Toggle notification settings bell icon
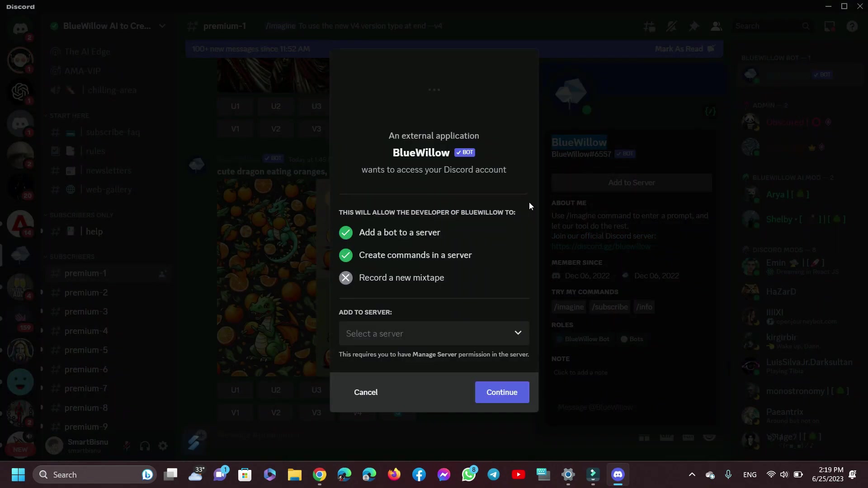 [x=671, y=26]
